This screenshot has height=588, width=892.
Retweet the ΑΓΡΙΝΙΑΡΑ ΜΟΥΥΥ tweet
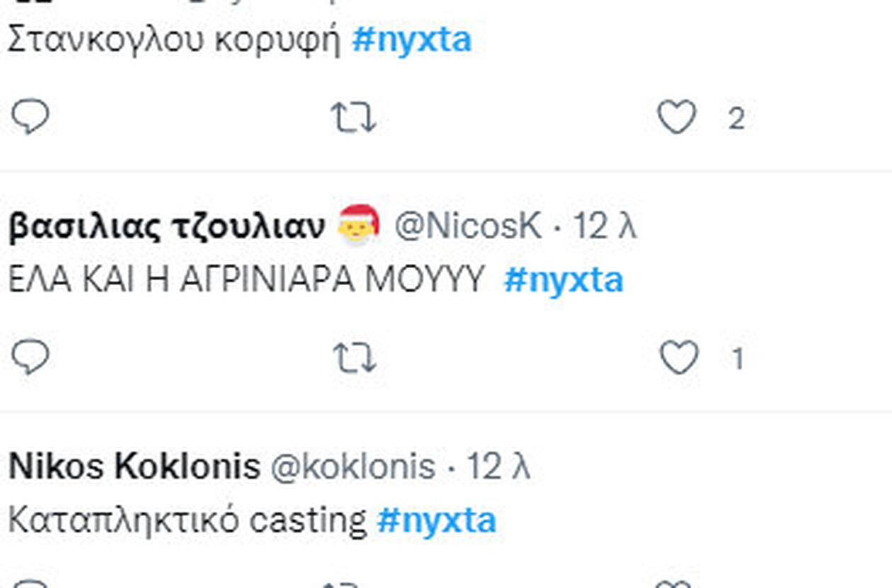click(353, 359)
